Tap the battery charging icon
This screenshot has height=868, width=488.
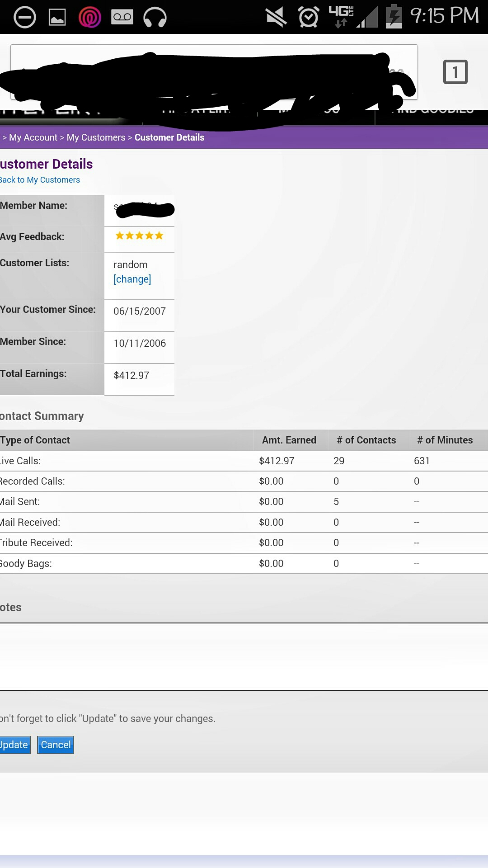pyautogui.click(x=394, y=17)
